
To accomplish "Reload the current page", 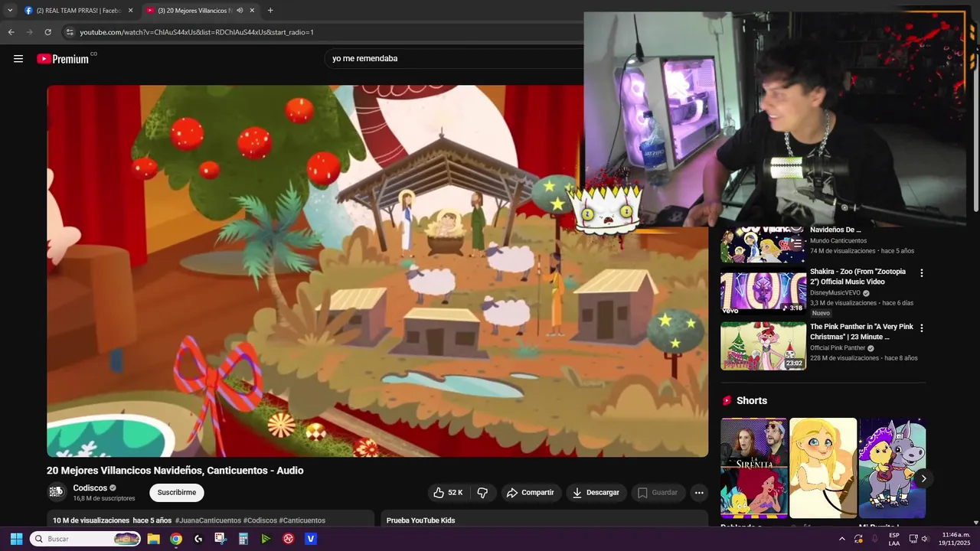I will (x=47, y=32).
